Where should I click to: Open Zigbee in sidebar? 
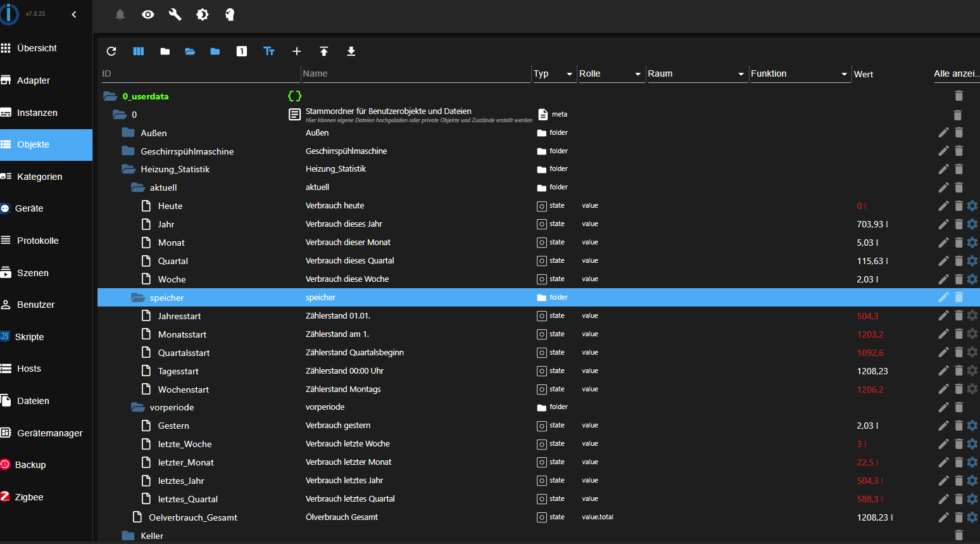pyautogui.click(x=46, y=497)
